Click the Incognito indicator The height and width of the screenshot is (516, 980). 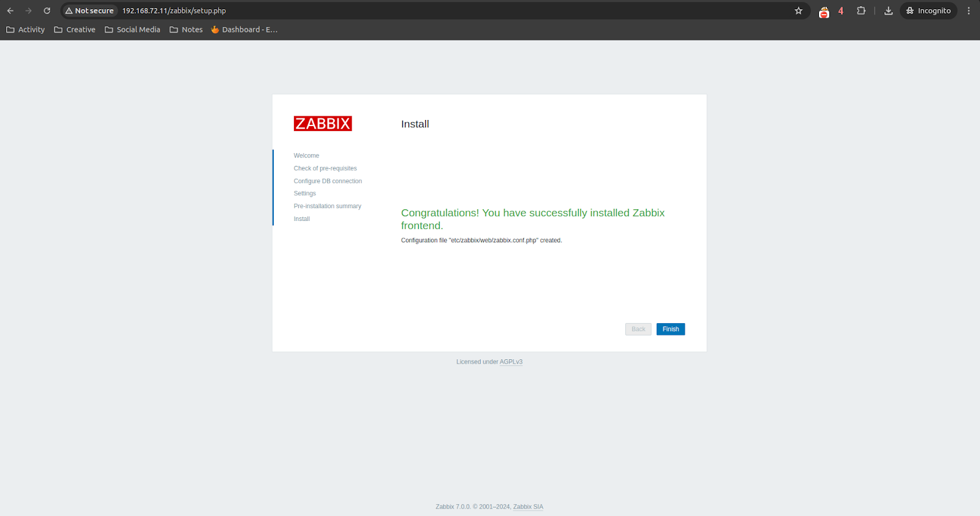(929, 11)
